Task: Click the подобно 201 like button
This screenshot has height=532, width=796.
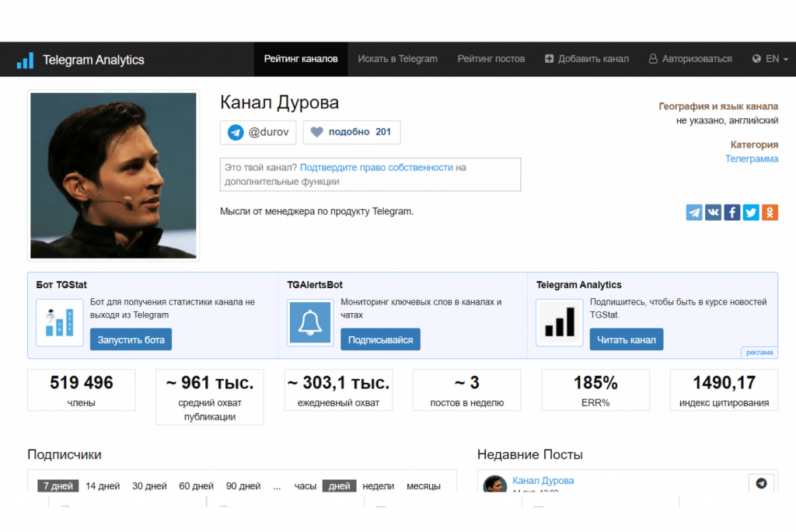Action: coord(352,132)
